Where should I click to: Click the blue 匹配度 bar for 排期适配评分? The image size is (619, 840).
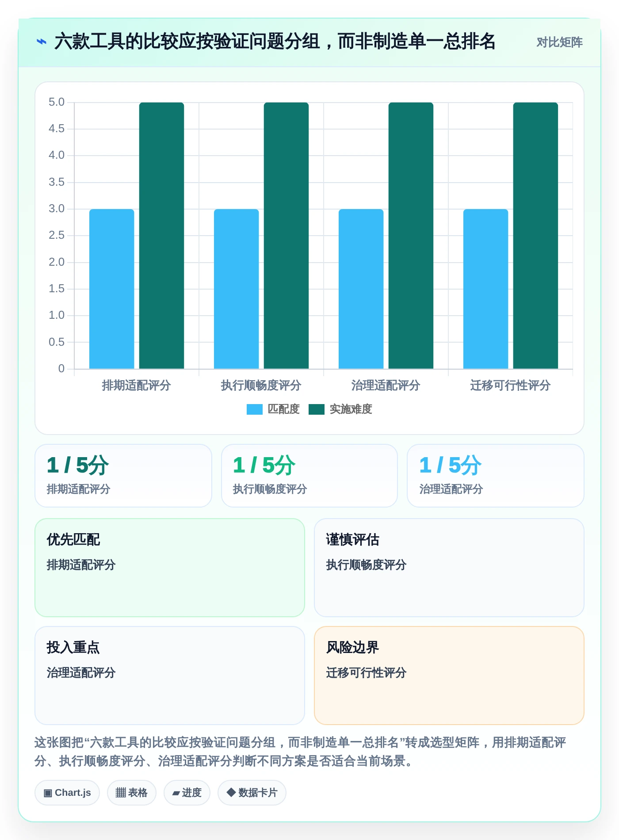(x=112, y=289)
